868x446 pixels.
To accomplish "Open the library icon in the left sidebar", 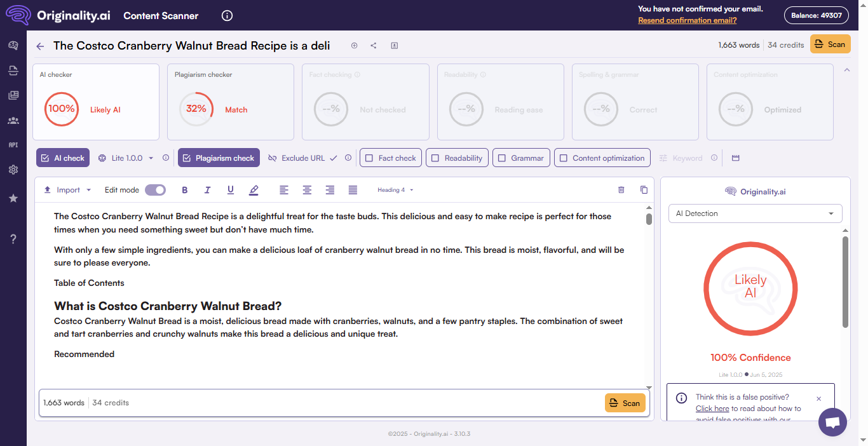I will pyautogui.click(x=13, y=95).
